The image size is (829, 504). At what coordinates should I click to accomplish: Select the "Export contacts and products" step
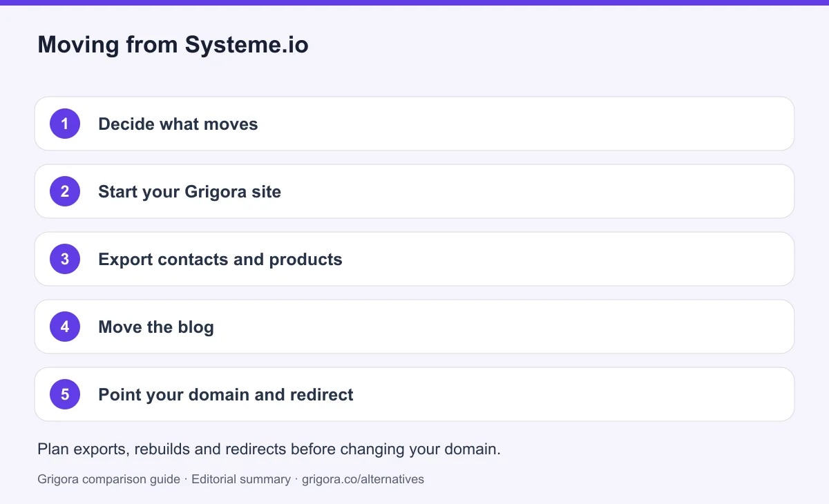pyautogui.click(x=414, y=259)
